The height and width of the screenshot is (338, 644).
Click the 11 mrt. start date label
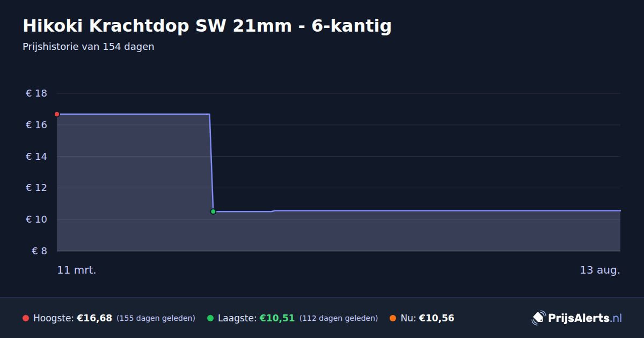77,270
